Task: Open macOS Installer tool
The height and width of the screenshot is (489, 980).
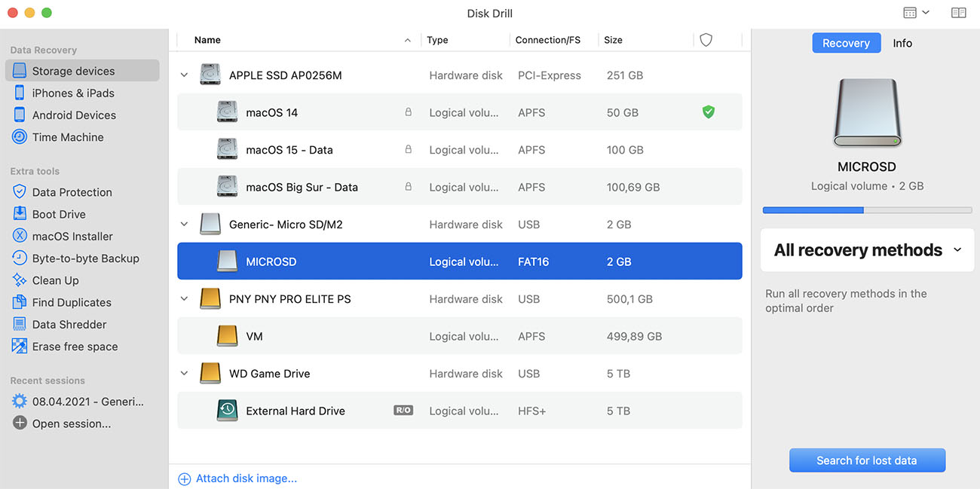Action: coord(72,236)
